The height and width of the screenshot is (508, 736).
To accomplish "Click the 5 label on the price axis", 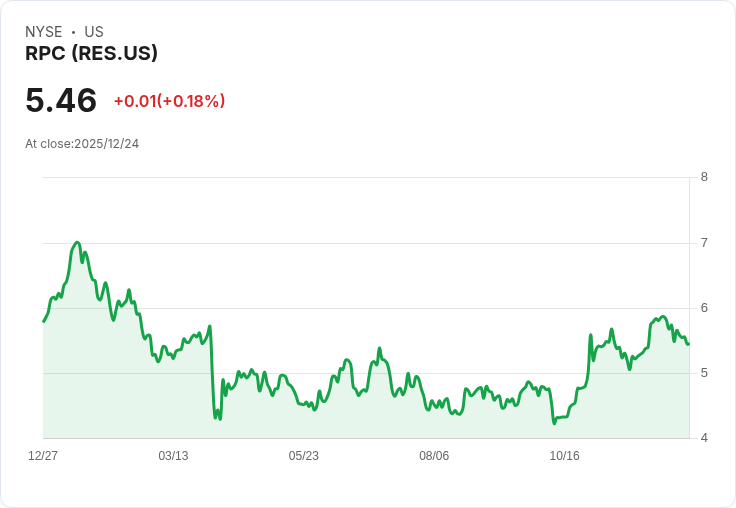I will [704, 373].
